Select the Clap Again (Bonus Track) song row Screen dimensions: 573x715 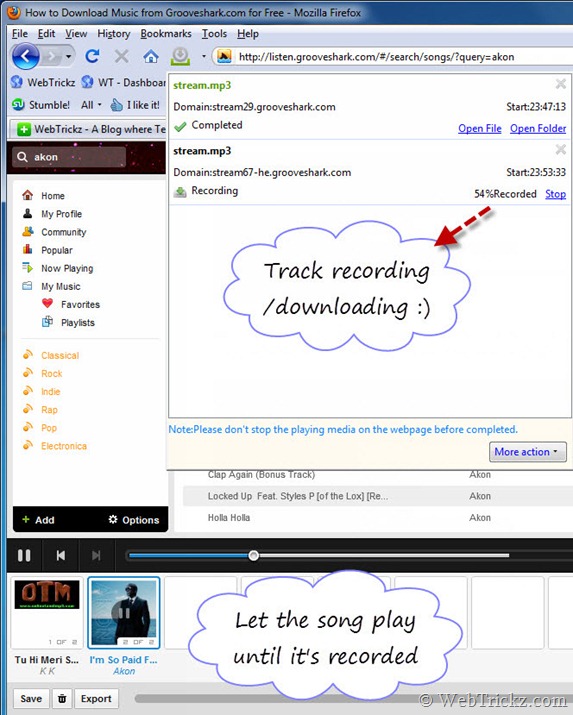tap(377, 475)
